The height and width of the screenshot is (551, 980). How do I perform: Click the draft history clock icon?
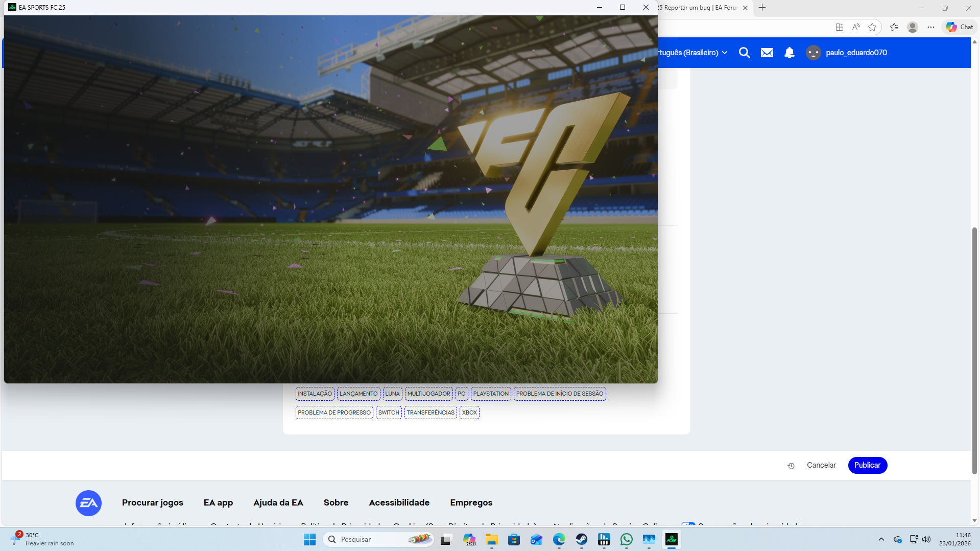point(791,466)
